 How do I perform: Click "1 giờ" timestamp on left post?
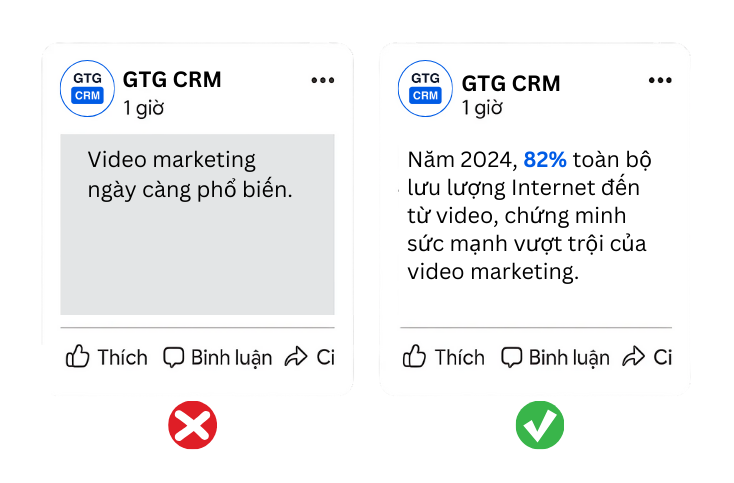click(x=143, y=108)
